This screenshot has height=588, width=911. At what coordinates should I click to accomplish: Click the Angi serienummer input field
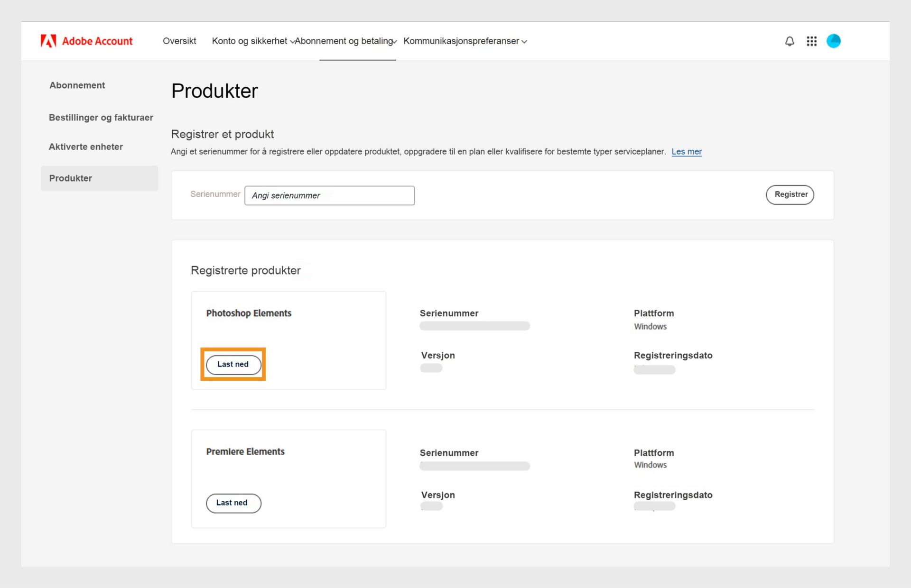(329, 195)
